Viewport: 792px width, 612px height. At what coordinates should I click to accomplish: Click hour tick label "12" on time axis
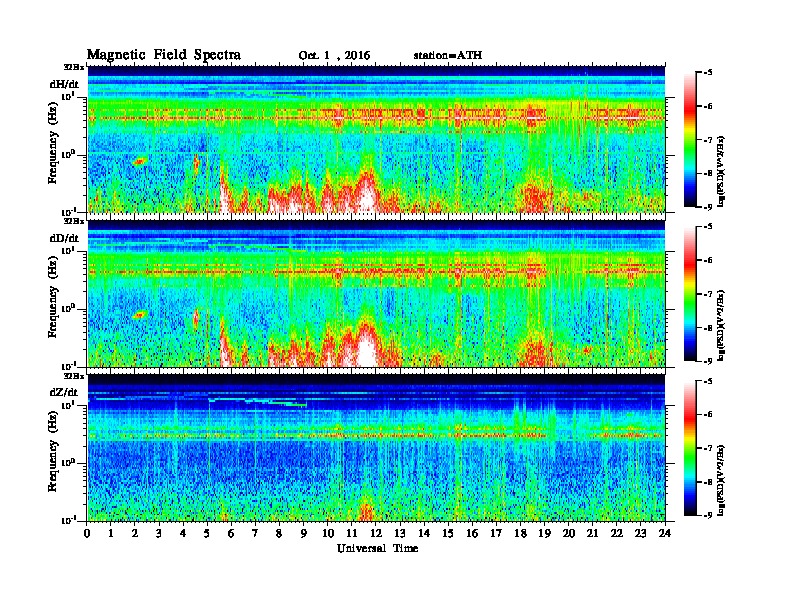pyautogui.click(x=376, y=534)
